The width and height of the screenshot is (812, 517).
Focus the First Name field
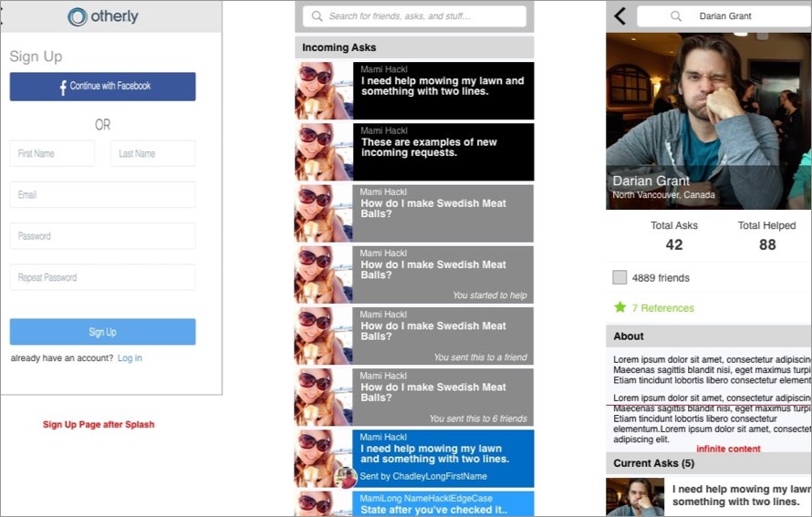tap(52, 153)
